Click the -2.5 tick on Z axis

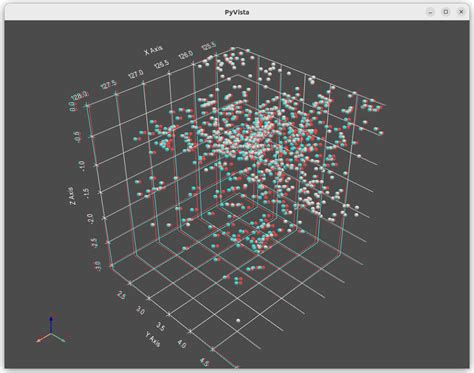coord(94,243)
